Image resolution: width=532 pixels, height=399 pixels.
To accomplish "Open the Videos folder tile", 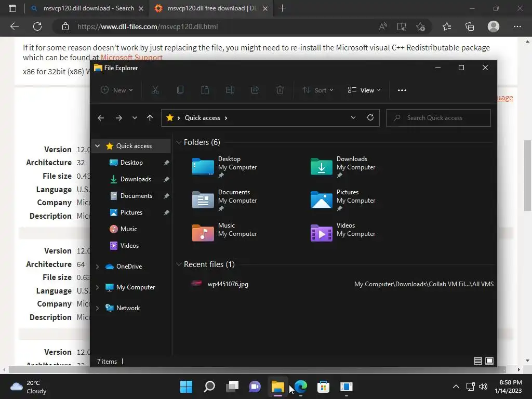I will [x=343, y=233].
